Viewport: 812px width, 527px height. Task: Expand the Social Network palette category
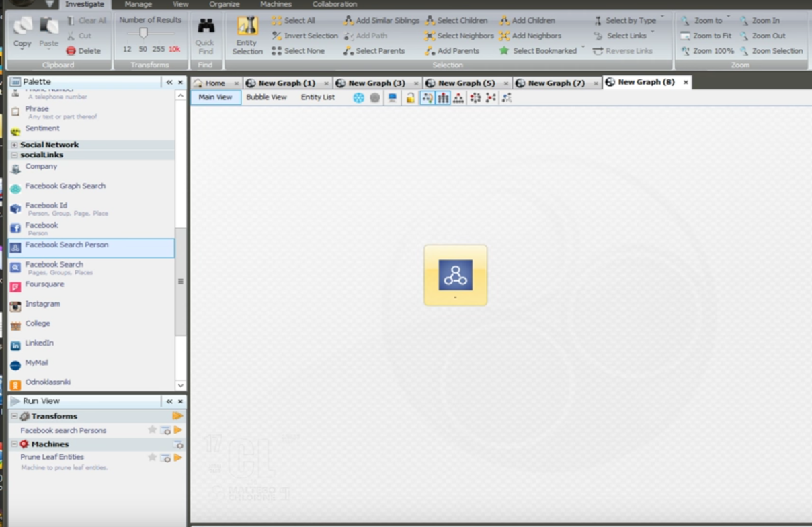click(x=15, y=145)
